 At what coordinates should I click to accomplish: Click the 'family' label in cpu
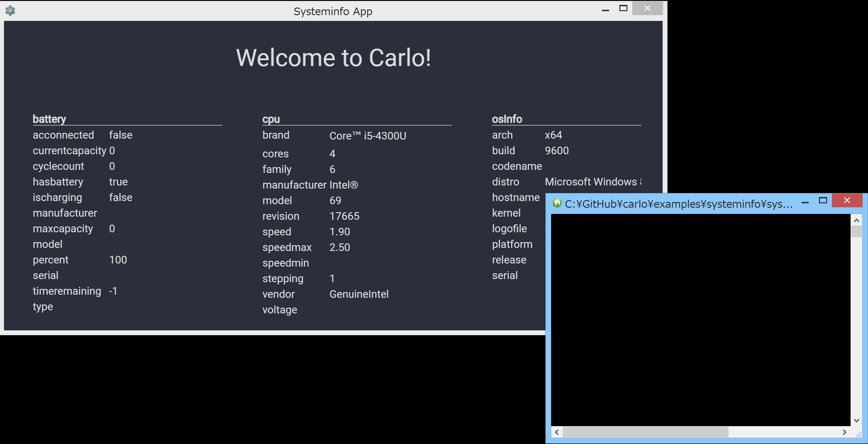(x=277, y=169)
